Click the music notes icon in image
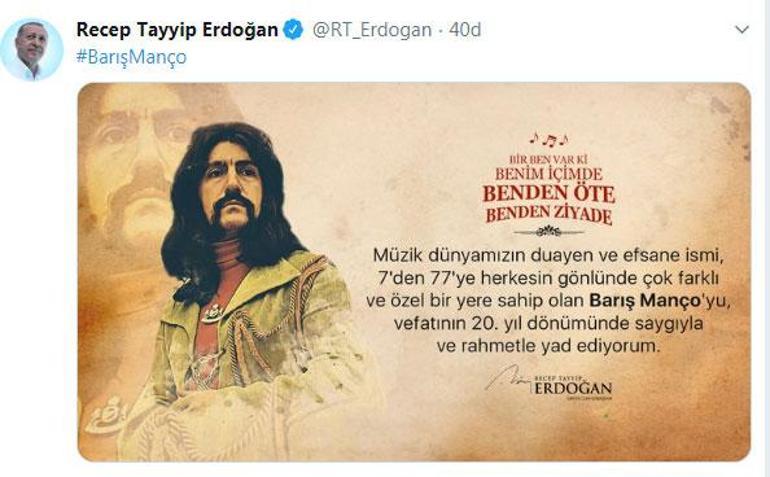Screen dimensions: 770x477 pos(549,140)
